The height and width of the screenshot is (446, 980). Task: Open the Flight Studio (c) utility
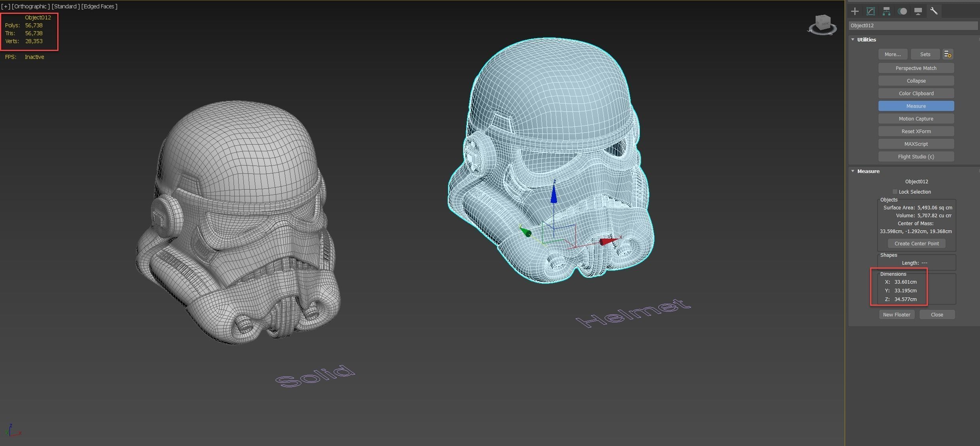(x=916, y=156)
